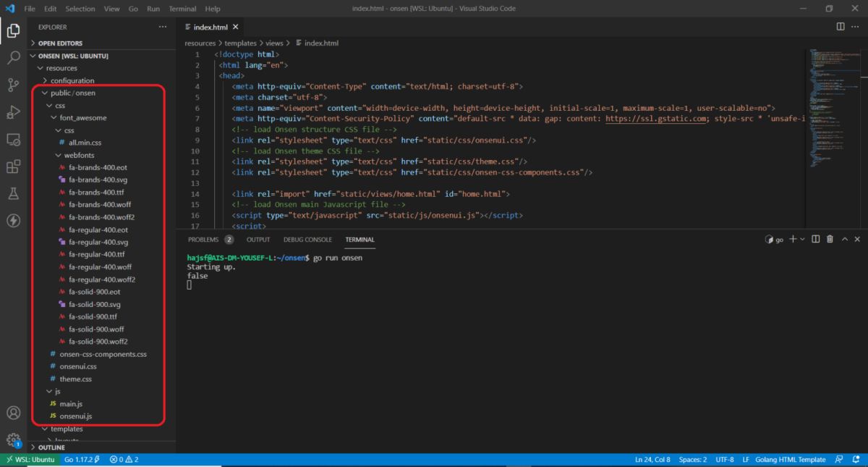Open the Help menu
This screenshot has height=467, width=868.
coord(213,9)
